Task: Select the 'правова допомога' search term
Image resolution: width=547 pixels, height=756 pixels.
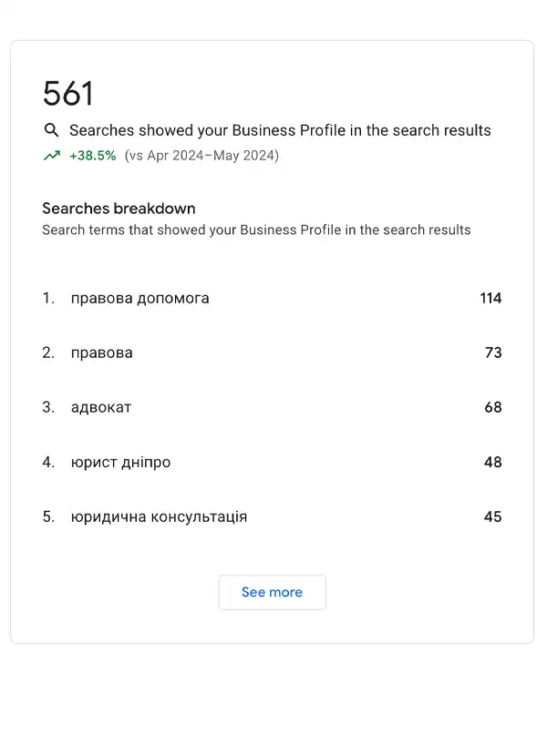Action: coord(140,298)
